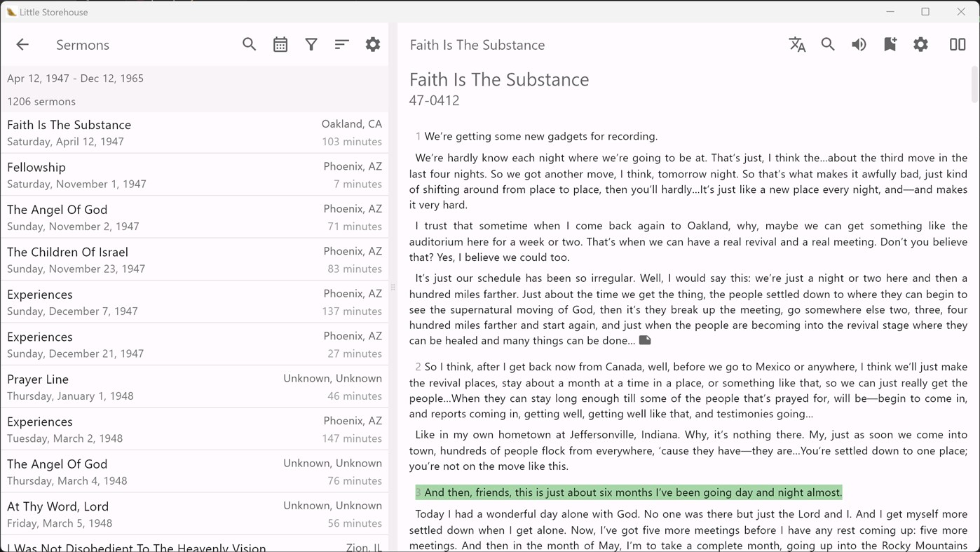Open the 'Prayer Line' sermon
The height and width of the screenshot is (552, 980).
pyautogui.click(x=194, y=387)
